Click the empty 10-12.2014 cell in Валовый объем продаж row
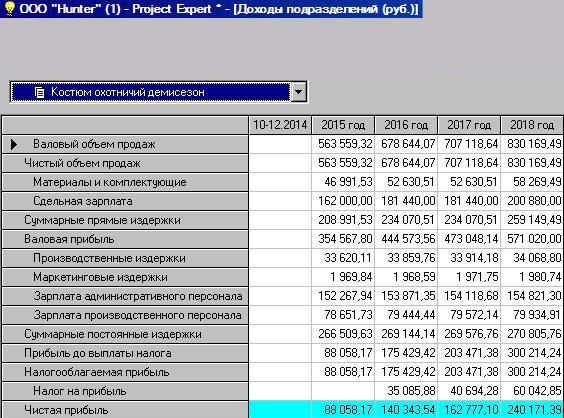 tap(280, 144)
